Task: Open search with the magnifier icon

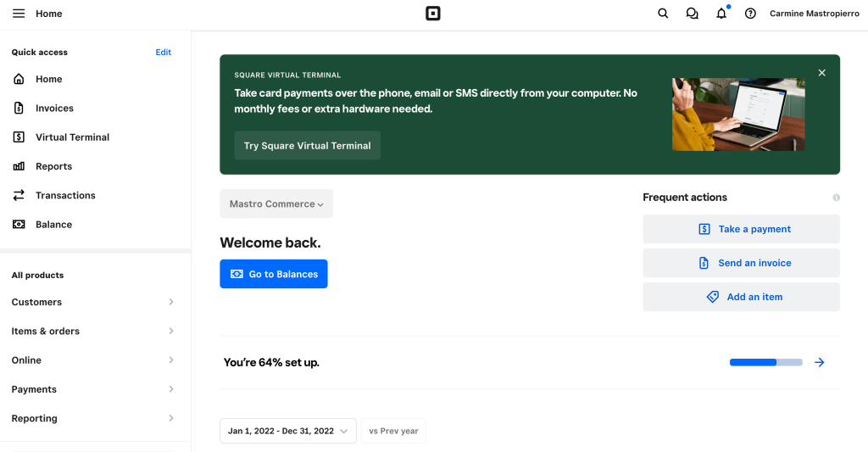Action: (x=663, y=14)
